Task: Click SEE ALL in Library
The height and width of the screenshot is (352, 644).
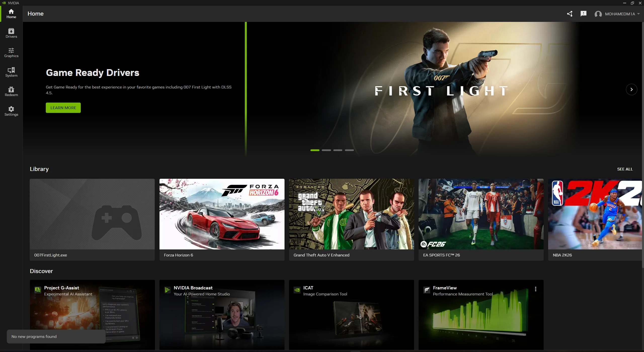Action: pyautogui.click(x=625, y=169)
